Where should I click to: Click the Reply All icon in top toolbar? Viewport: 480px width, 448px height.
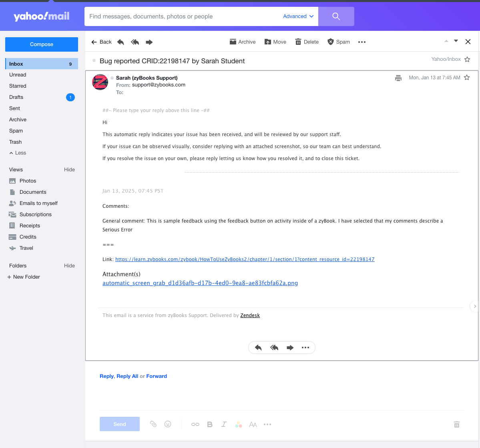135,42
